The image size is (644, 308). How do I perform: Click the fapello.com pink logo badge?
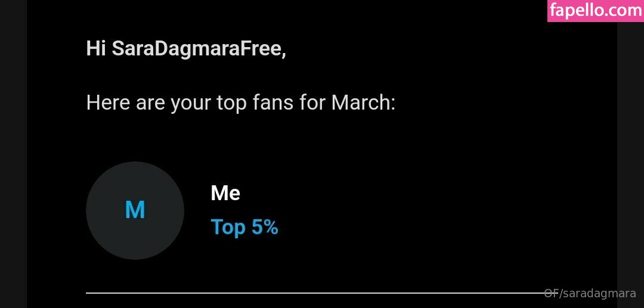pos(595,11)
